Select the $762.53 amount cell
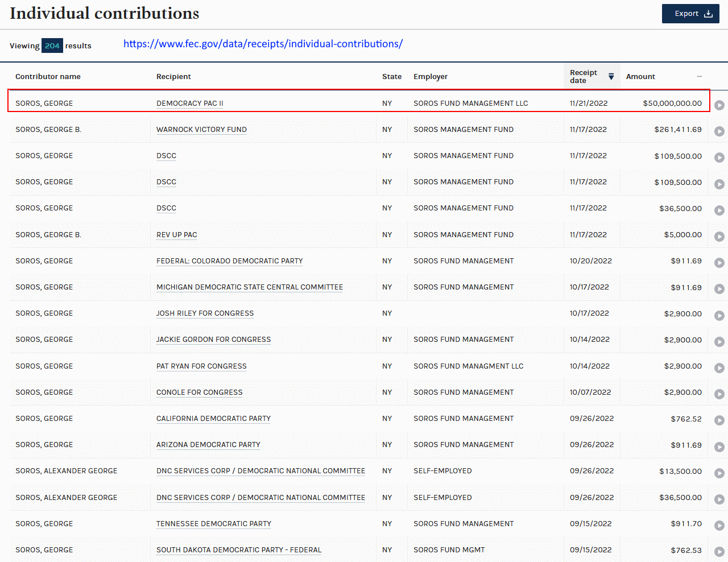Image resolution: width=728 pixels, height=562 pixels. click(x=686, y=550)
